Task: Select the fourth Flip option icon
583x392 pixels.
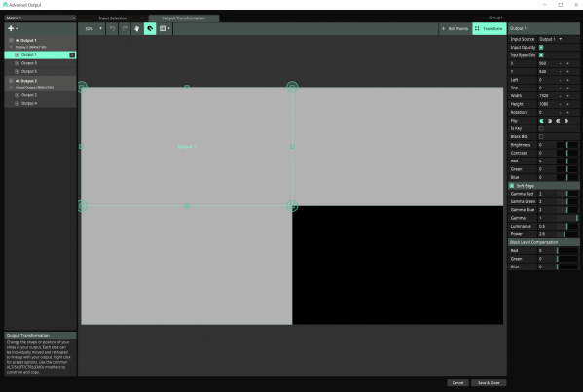Action: point(566,121)
